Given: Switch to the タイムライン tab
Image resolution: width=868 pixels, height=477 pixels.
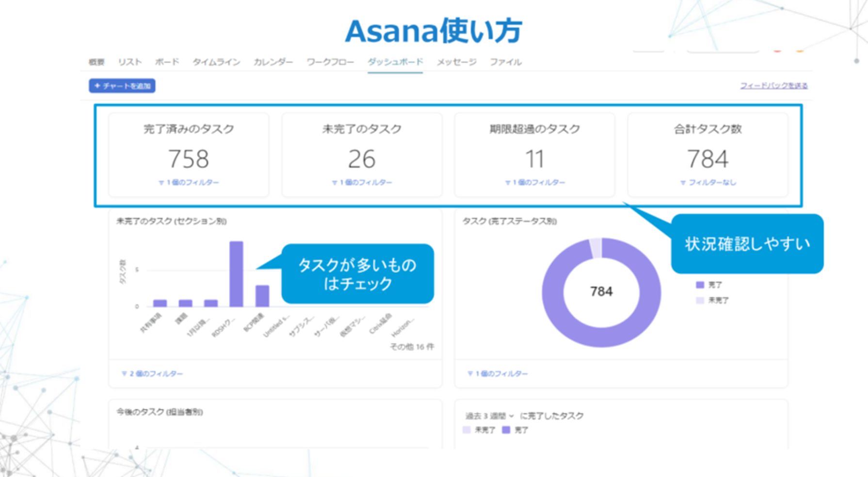Looking at the screenshot, I should click(x=216, y=62).
